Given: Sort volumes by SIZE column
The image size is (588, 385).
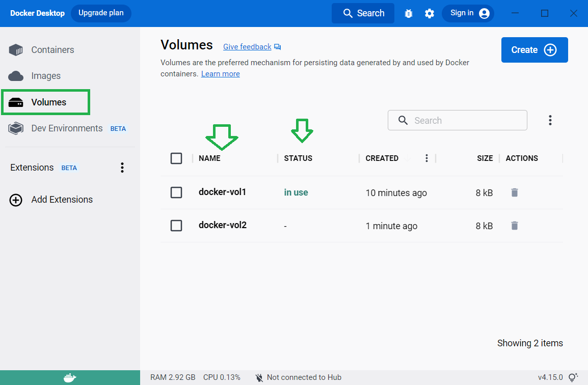Looking at the screenshot, I should coord(485,158).
